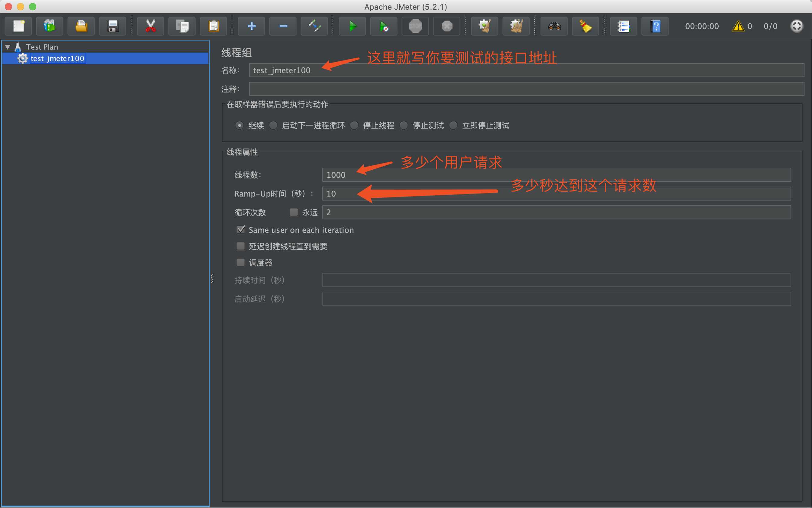The image size is (812, 508).
Task: Uncheck Same user on each iteration
Action: pos(241,230)
